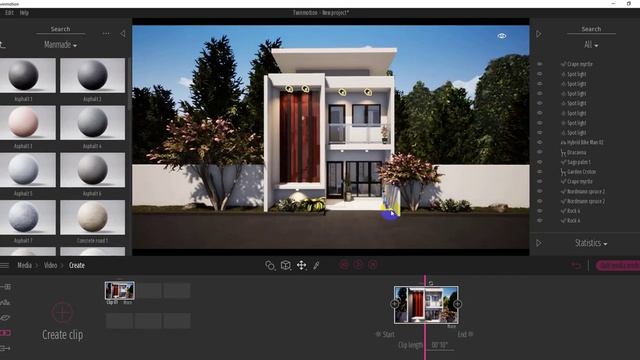Click the eye icon in viewport corner
The image size is (640, 360).
coord(502,36)
